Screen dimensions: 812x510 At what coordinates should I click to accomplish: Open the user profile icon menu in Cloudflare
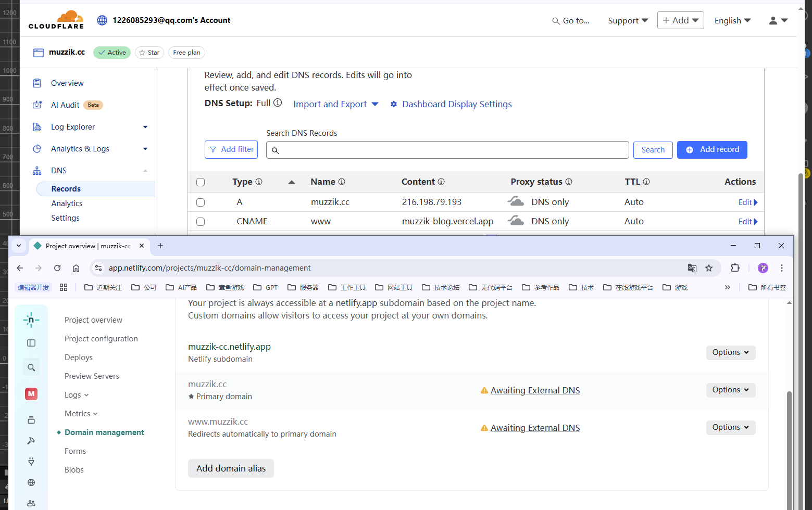click(x=778, y=20)
